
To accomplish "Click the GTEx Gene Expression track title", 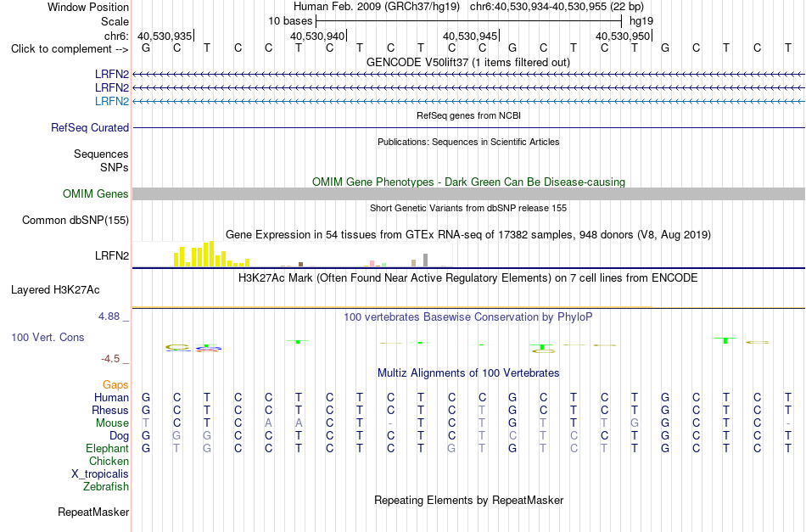I will 468,235.
